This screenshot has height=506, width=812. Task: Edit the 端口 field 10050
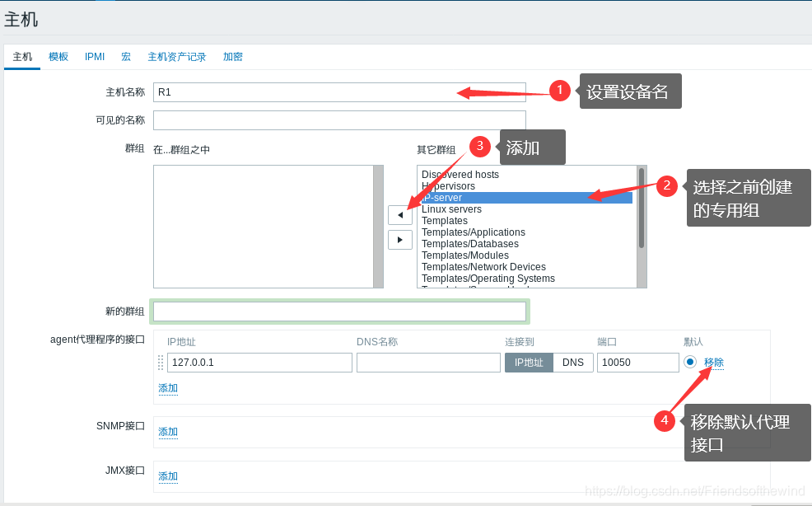coord(637,363)
